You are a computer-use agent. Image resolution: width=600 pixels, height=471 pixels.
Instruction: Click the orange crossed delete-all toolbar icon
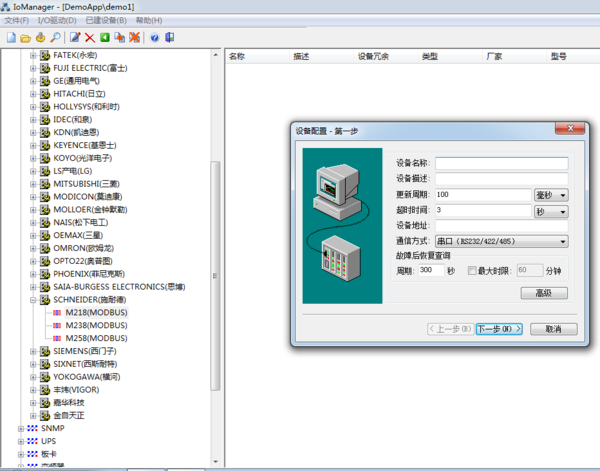coord(134,37)
